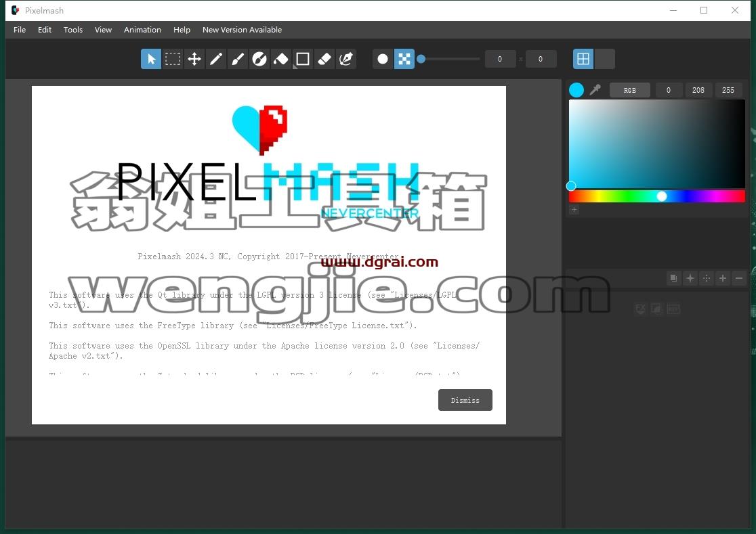The height and width of the screenshot is (534, 756).
Task: Select the arrow pointer tool
Action: (x=151, y=60)
